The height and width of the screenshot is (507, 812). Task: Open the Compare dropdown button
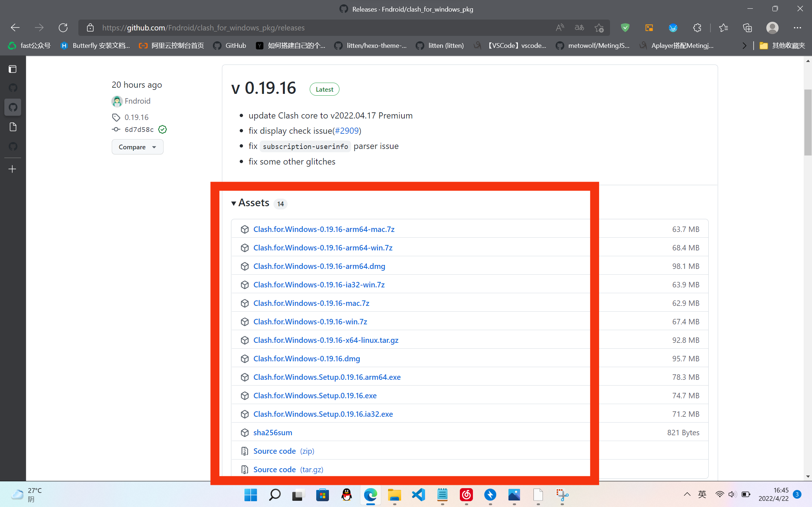[x=137, y=147]
